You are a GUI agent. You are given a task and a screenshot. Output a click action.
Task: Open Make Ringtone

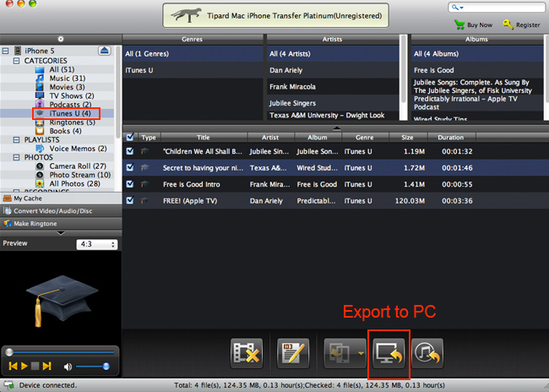point(61,224)
